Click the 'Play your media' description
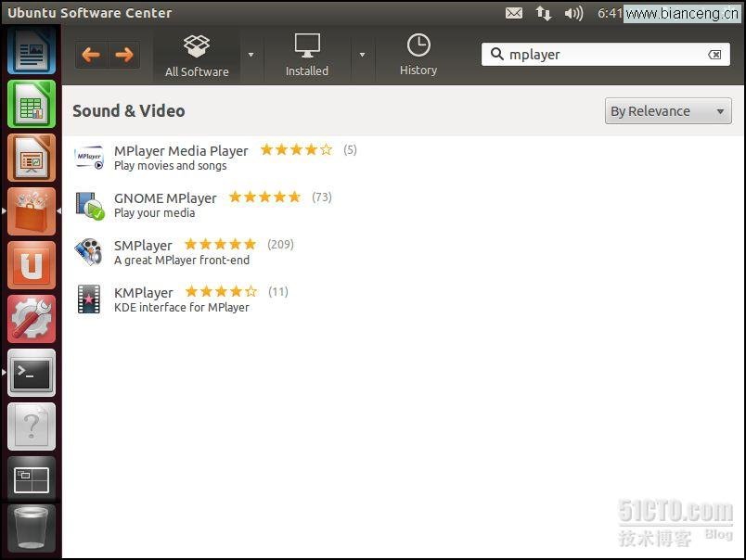This screenshot has height=560, width=746. (x=155, y=212)
